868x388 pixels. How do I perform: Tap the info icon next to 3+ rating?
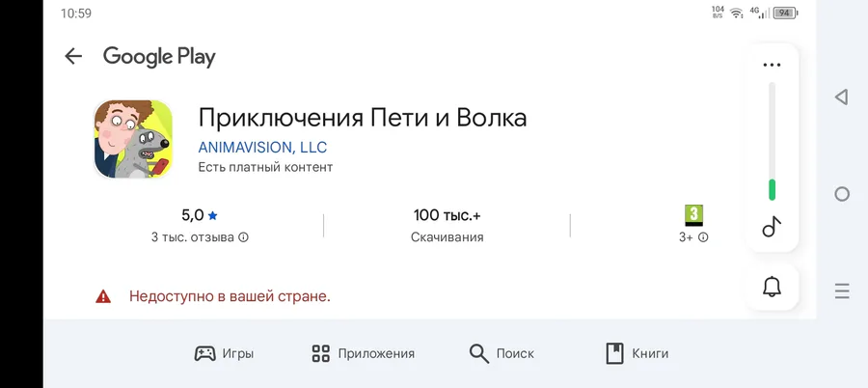tap(703, 237)
